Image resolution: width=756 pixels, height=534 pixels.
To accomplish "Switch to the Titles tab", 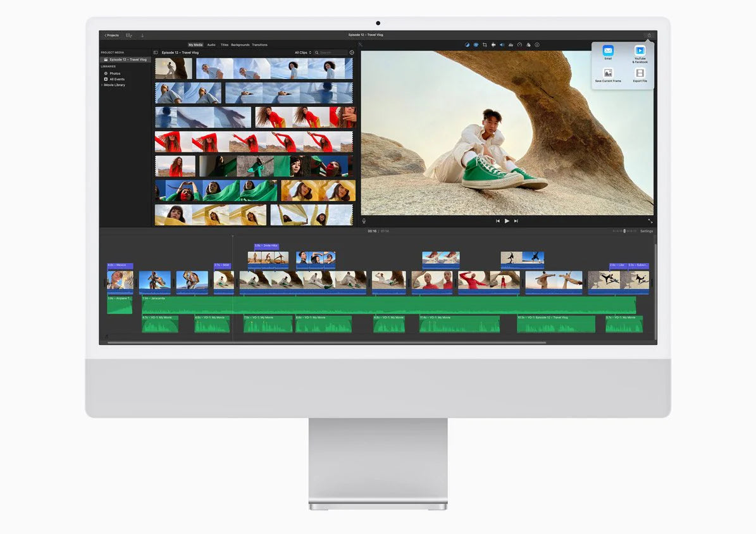I will (224, 45).
